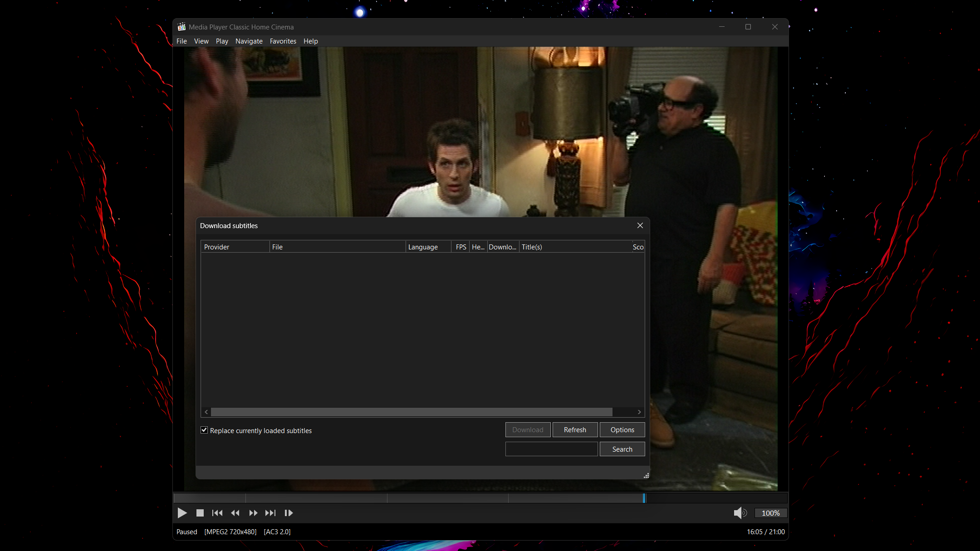Decrease playback speed rewind icon
Image resolution: width=980 pixels, height=551 pixels.
pyautogui.click(x=235, y=513)
